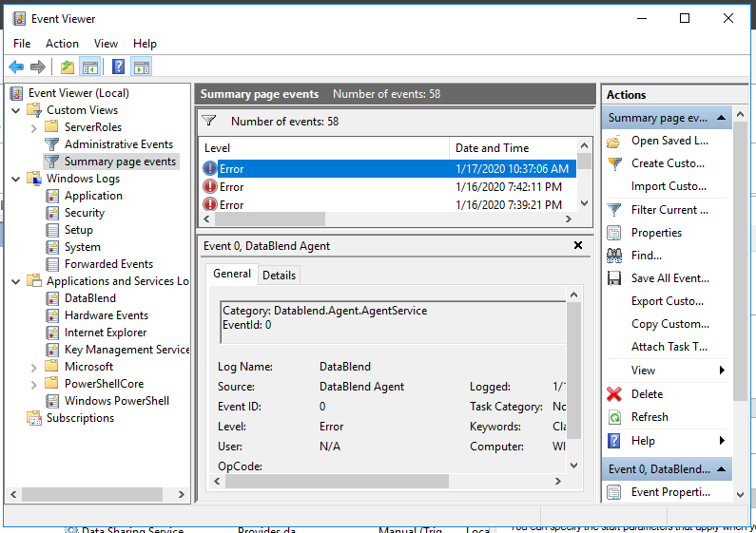This screenshot has width=756, height=533.
Task: Collapse the Custom Views tree node
Action: (x=16, y=110)
